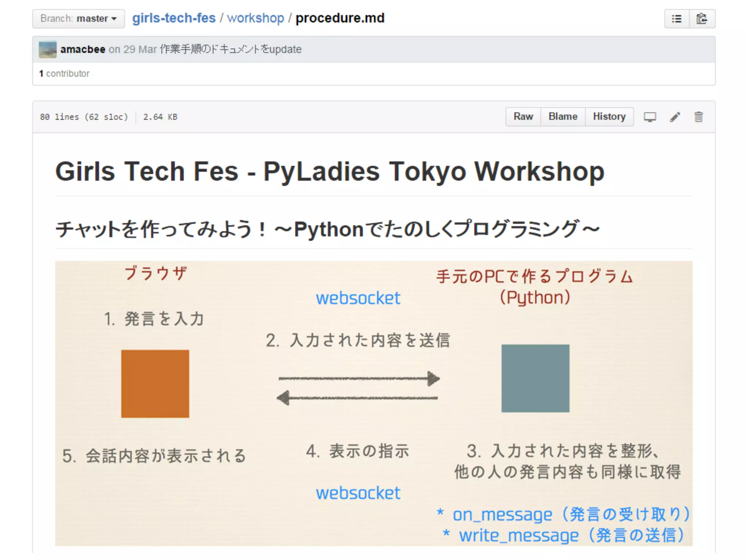747x560 pixels.
Task: Open file in GitHub desktop monitor icon
Action: (x=650, y=117)
